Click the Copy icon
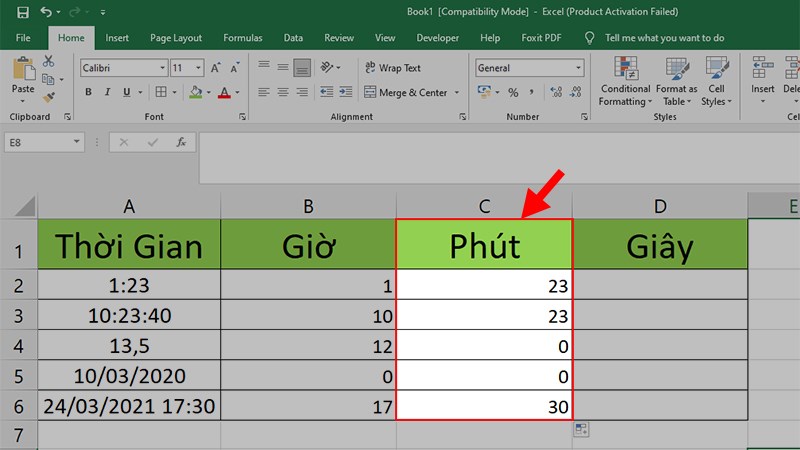800x450 pixels. click(48, 79)
